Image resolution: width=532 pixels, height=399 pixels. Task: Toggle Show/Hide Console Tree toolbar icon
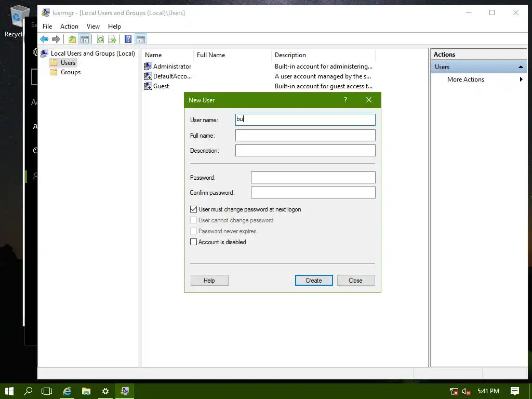[85, 39]
